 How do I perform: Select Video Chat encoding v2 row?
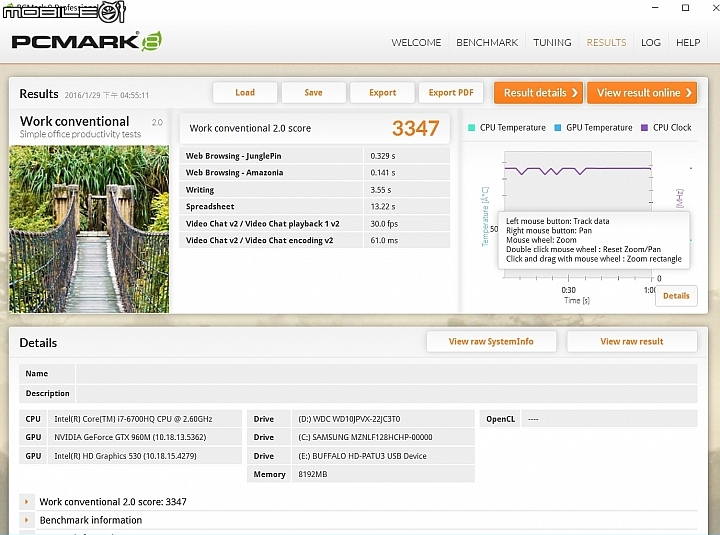click(x=315, y=240)
